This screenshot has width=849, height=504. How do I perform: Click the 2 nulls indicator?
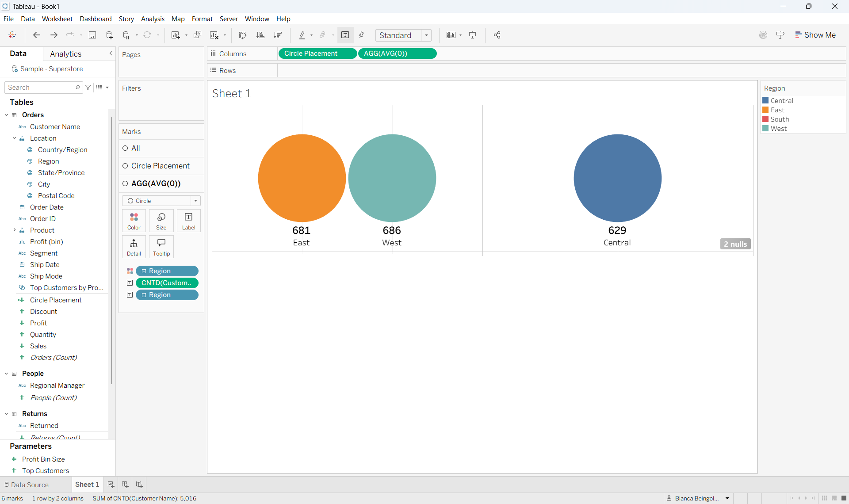(735, 244)
